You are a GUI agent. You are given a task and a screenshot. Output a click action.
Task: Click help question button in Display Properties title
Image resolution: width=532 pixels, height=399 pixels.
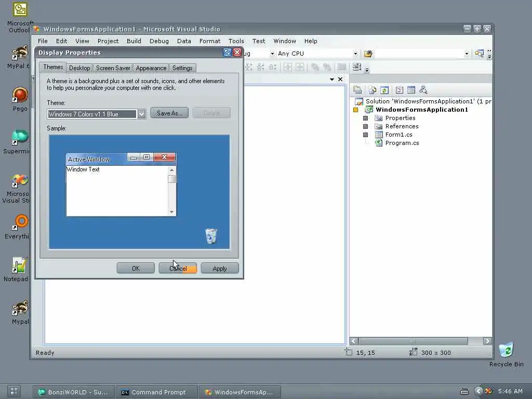[227, 52]
